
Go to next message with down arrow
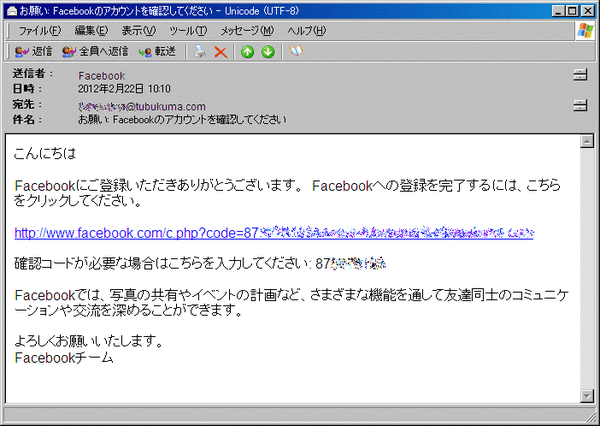[x=268, y=52]
